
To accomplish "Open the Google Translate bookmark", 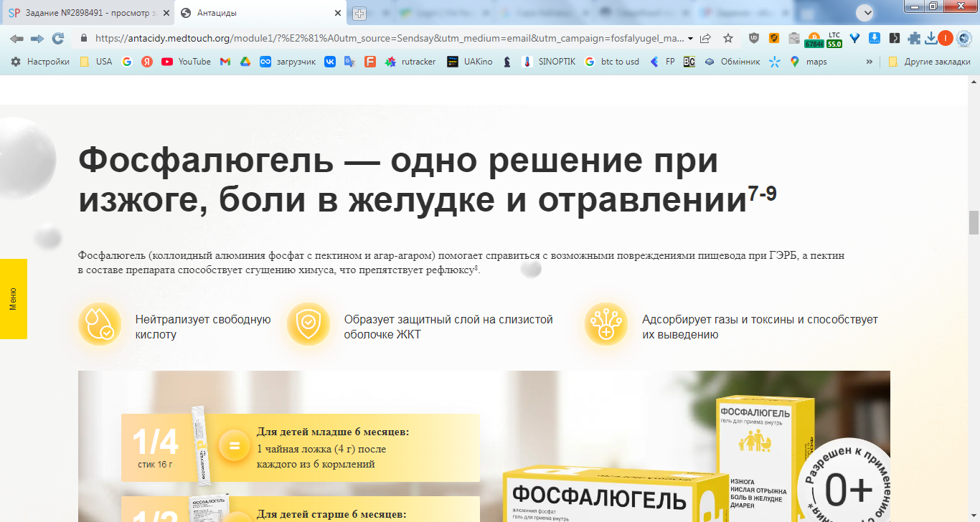I will (x=349, y=62).
